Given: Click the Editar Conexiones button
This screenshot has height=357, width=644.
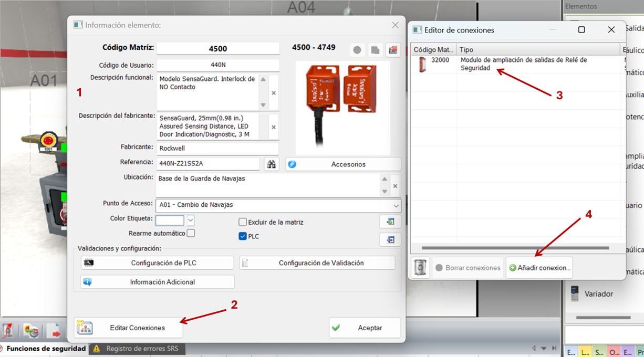Looking at the screenshot, I should [129, 328].
